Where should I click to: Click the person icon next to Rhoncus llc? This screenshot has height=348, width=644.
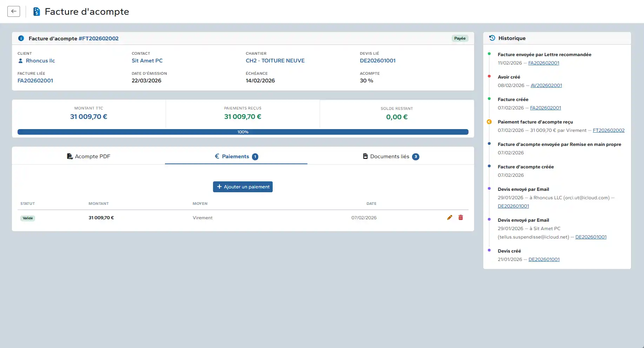[x=20, y=61]
